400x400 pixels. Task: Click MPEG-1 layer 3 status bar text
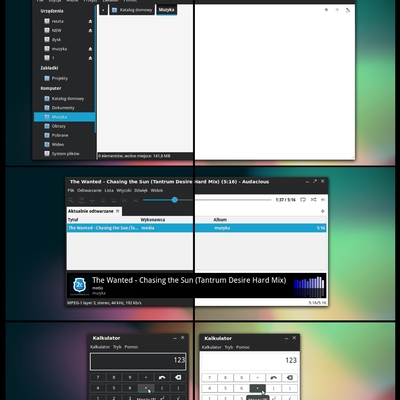pyautogui.click(x=104, y=303)
